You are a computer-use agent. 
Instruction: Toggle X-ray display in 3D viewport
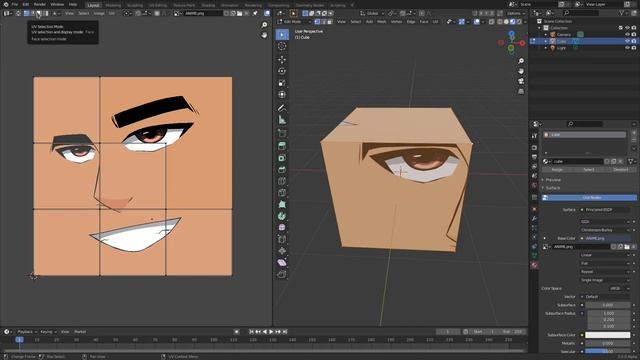491,22
